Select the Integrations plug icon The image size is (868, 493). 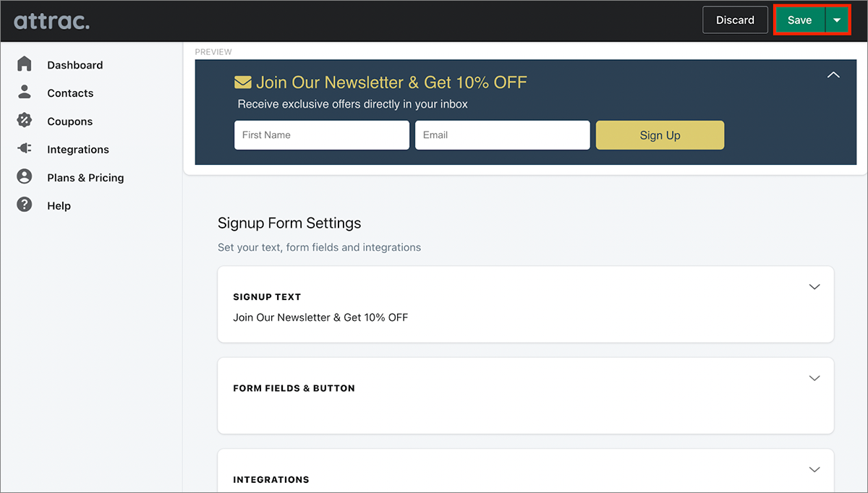pyautogui.click(x=24, y=149)
